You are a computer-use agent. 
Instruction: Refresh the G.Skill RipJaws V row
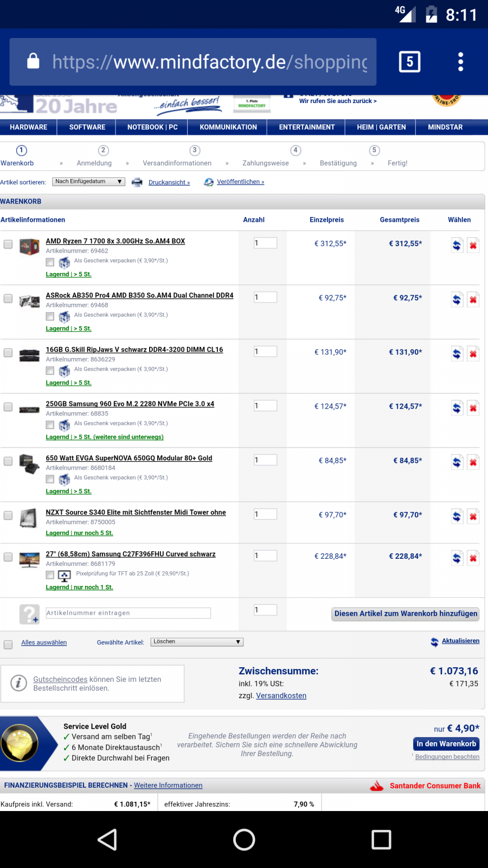pyautogui.click(x=457, y=353)
